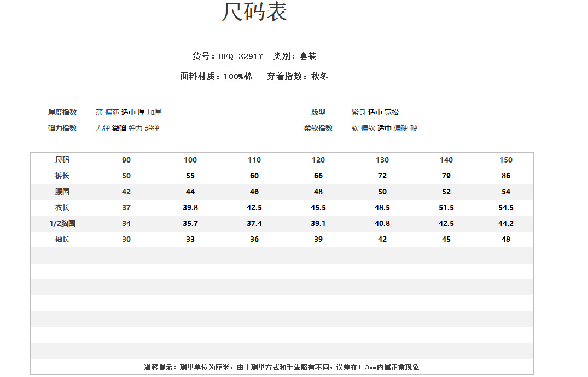Select the 面料材质: 100%棉 text

tap(216, 76)
